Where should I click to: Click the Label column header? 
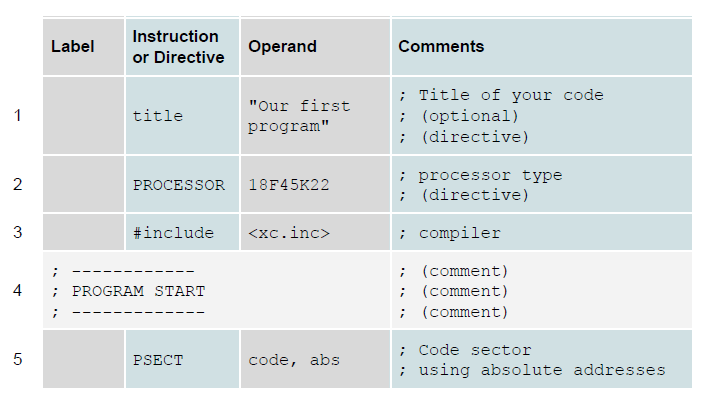tap(84, 47)
